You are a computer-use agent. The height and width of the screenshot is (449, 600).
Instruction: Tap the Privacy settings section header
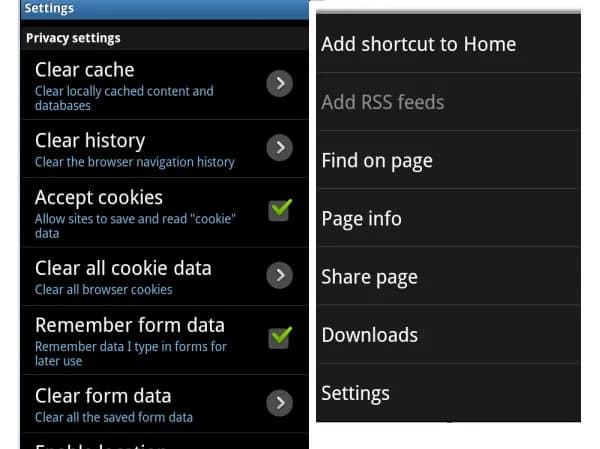click(x=73, y=38)
